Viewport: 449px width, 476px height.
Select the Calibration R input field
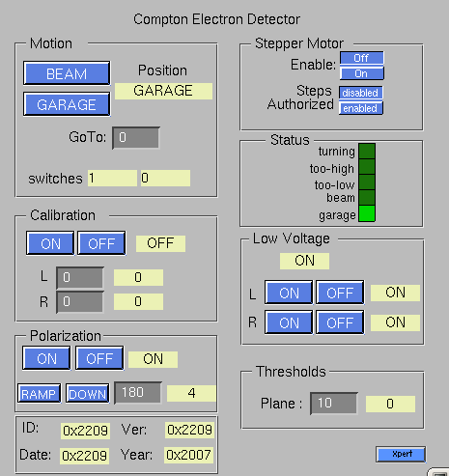tap(80, 301)
